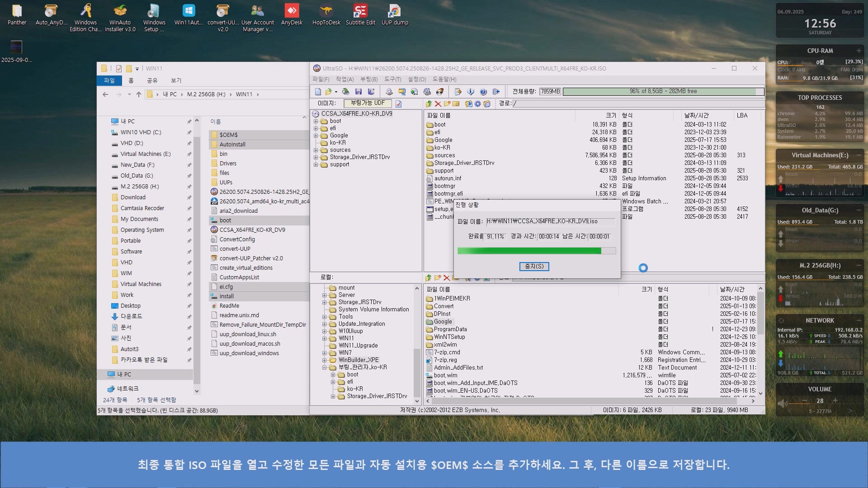Image resolution: width=868 pixels, height=488 pixels.
Task: Open the 도구(T) menu in UltraISO
Action: click(393, 79)
